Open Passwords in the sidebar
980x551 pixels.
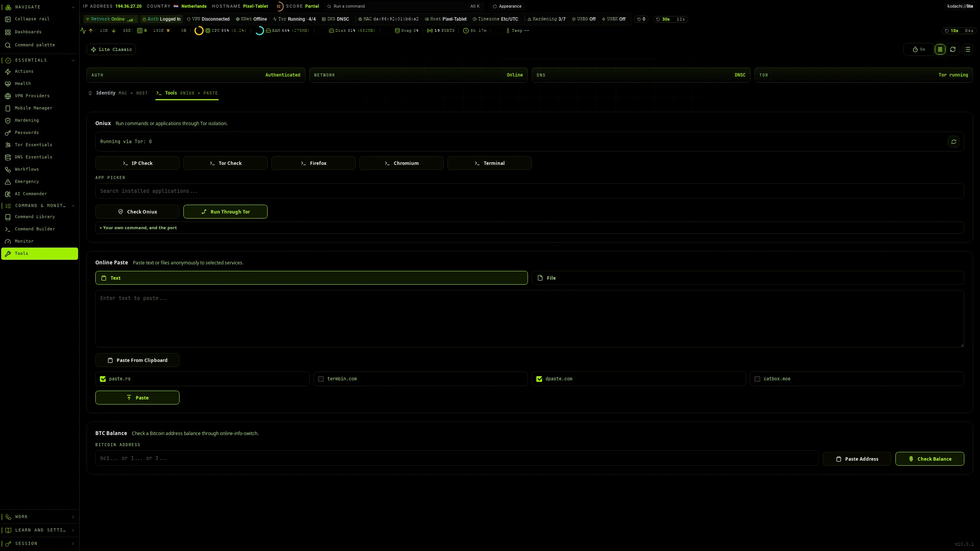pos(39,132)
